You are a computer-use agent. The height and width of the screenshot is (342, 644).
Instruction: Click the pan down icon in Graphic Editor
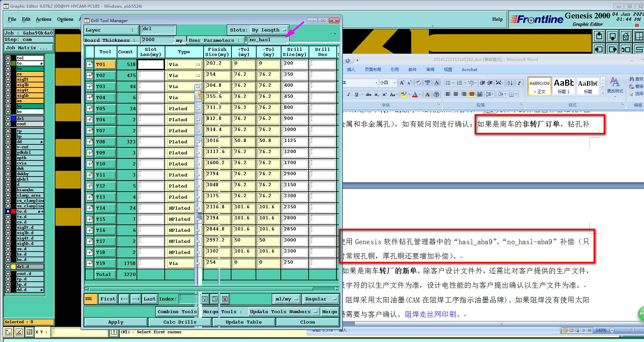612,36
